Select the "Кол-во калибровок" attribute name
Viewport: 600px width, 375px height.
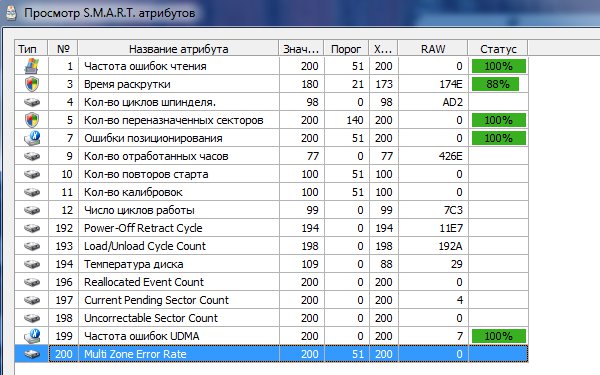(x=133, y=192)
